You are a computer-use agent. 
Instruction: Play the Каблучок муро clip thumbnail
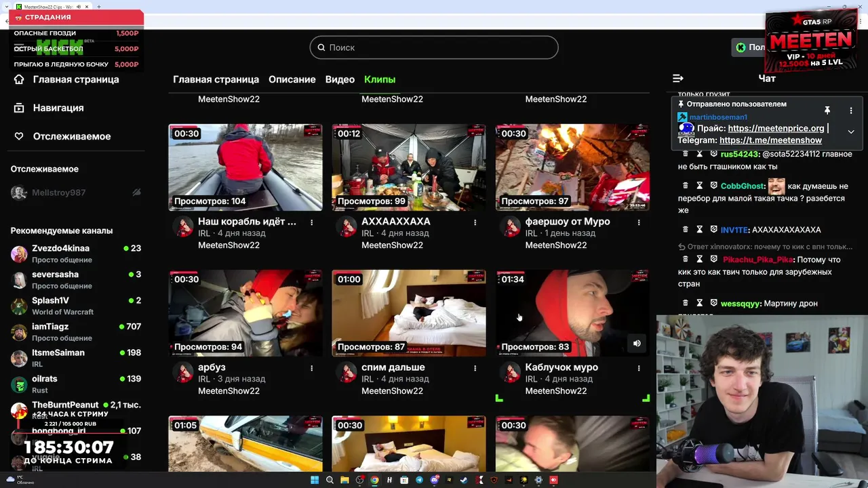(572, 313)
